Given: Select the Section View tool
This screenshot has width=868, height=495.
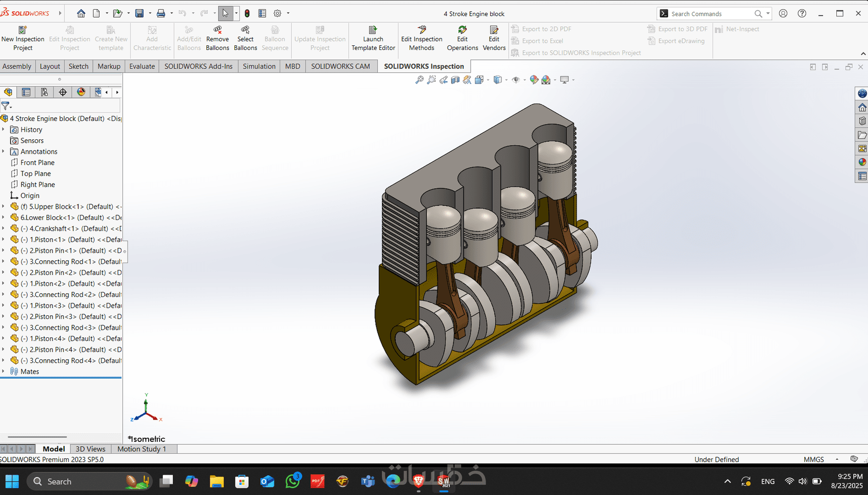Looking at the screenshot, I should tap(455, 80).
